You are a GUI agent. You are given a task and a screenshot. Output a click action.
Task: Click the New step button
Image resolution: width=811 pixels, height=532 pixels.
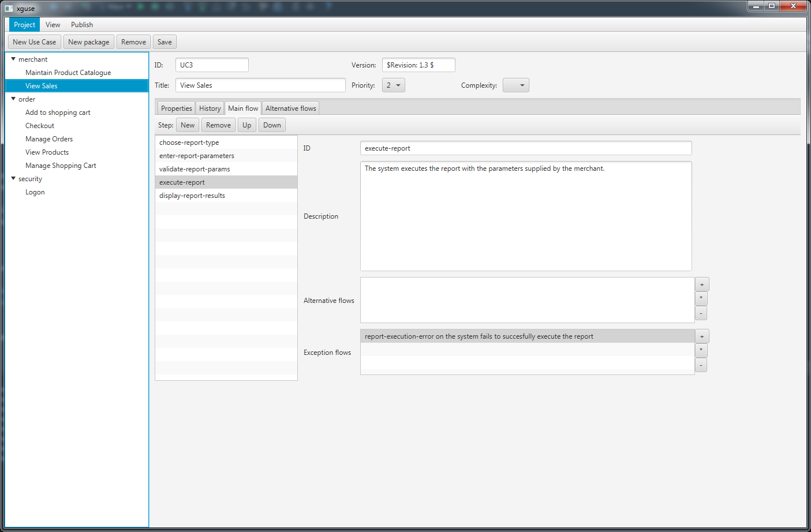coord(188,125)
